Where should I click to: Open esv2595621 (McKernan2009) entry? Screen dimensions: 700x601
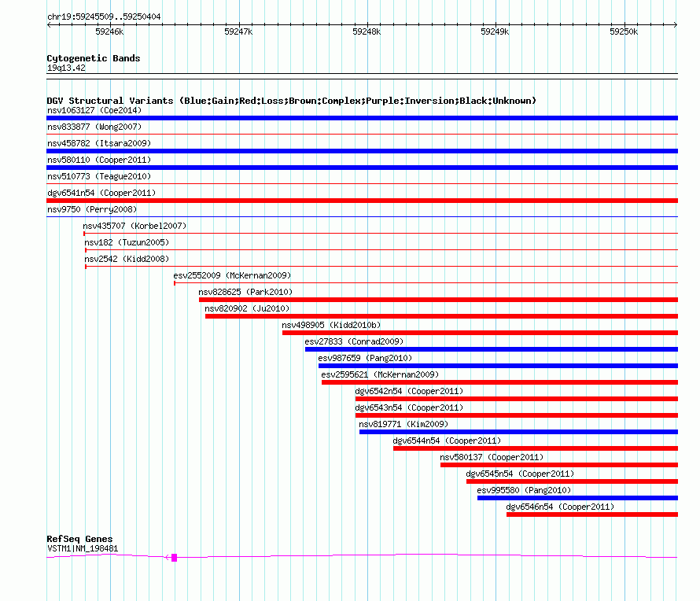[x=380, y=374]
